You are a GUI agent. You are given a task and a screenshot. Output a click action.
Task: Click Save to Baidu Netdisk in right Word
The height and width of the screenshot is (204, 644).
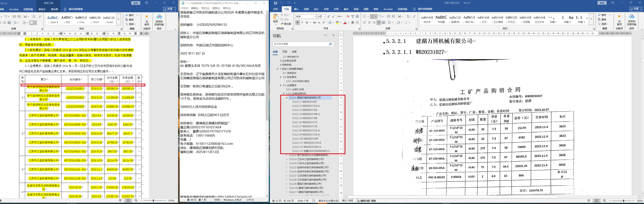tap(632, 20)
